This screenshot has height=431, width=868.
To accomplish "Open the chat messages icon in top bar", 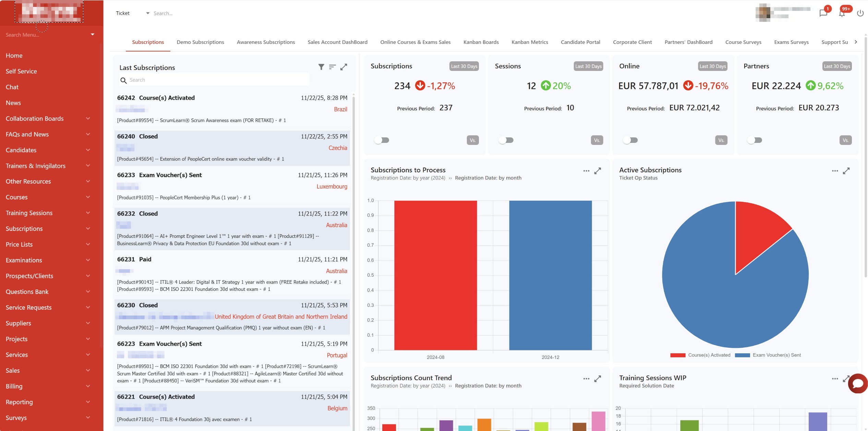I will (823, 13).
